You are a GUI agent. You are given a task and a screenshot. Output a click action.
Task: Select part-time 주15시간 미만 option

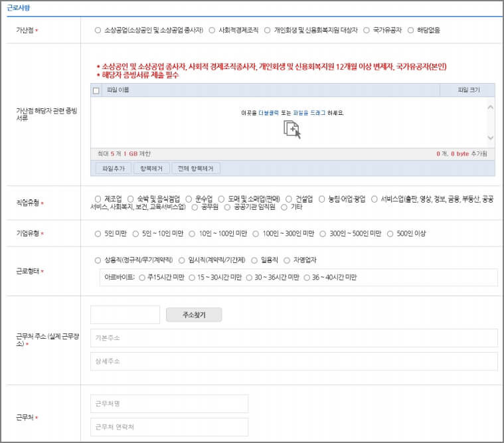click(x=142, y=278)
